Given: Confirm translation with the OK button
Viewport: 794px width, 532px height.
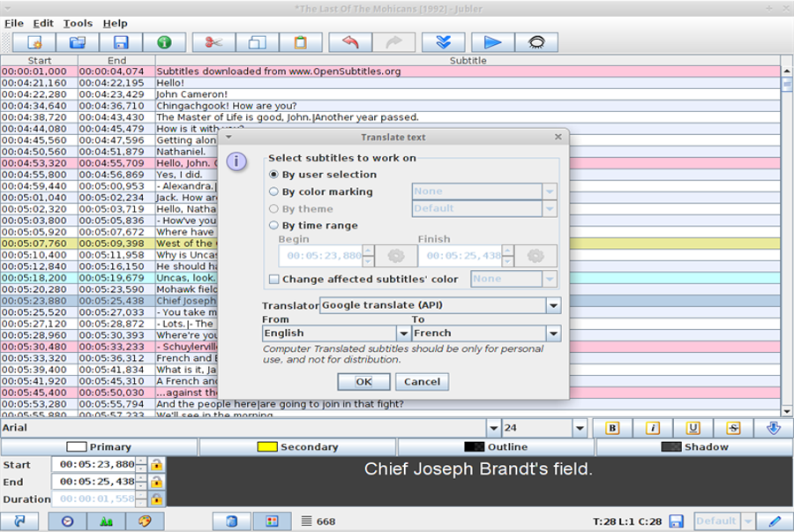Looking at the screenshot, I should tap(363, 382).
